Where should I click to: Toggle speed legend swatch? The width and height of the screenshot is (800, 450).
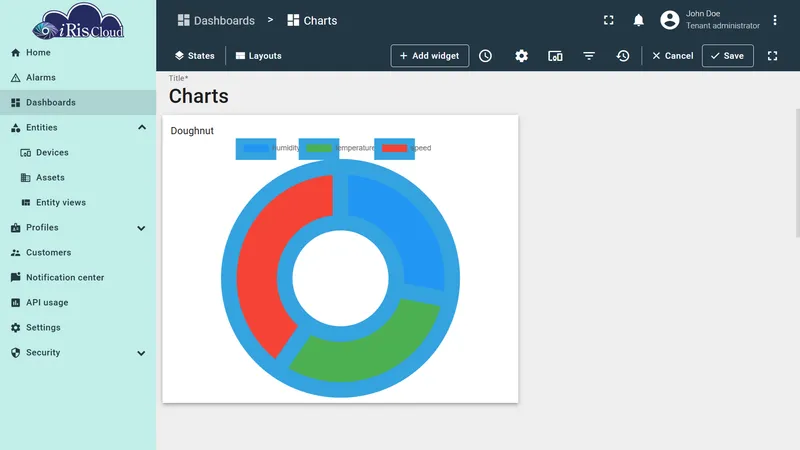pos(394,148)
